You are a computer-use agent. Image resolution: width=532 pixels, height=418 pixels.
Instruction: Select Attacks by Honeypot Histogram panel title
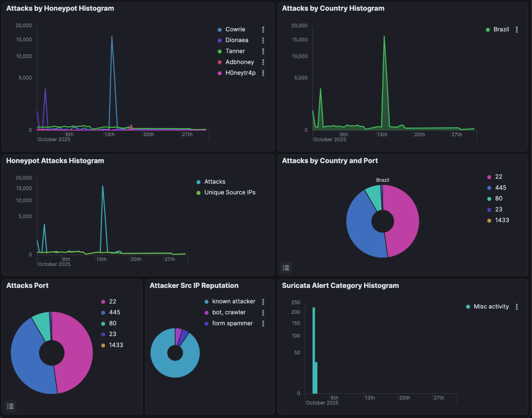pyautogui.click(x=60, y=8)
